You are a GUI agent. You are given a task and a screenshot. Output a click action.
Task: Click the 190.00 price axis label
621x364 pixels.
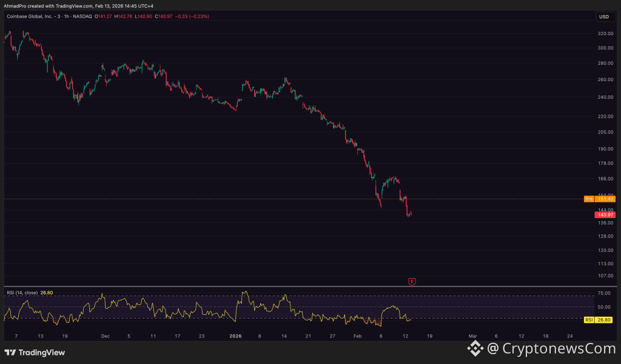(605, 149)
